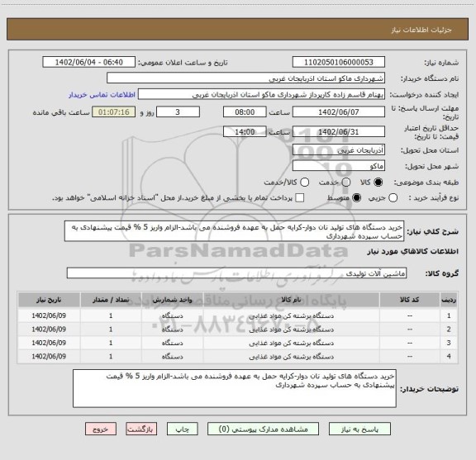
Task: Click the بازگشت back button
Action: pos(141,429)
